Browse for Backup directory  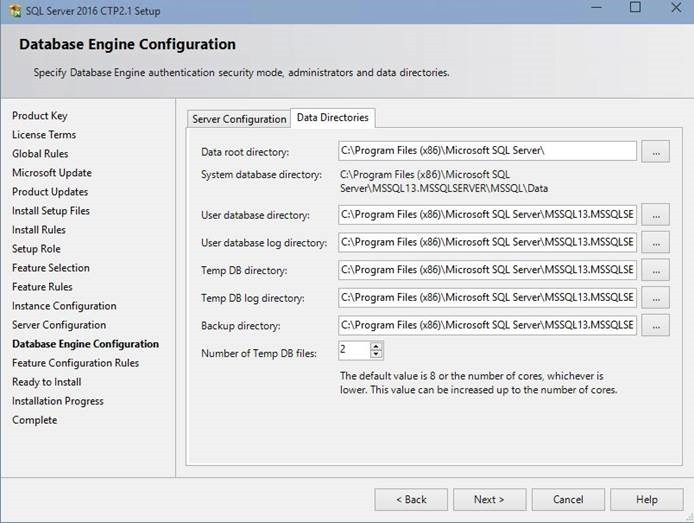[x=655, y=325]
